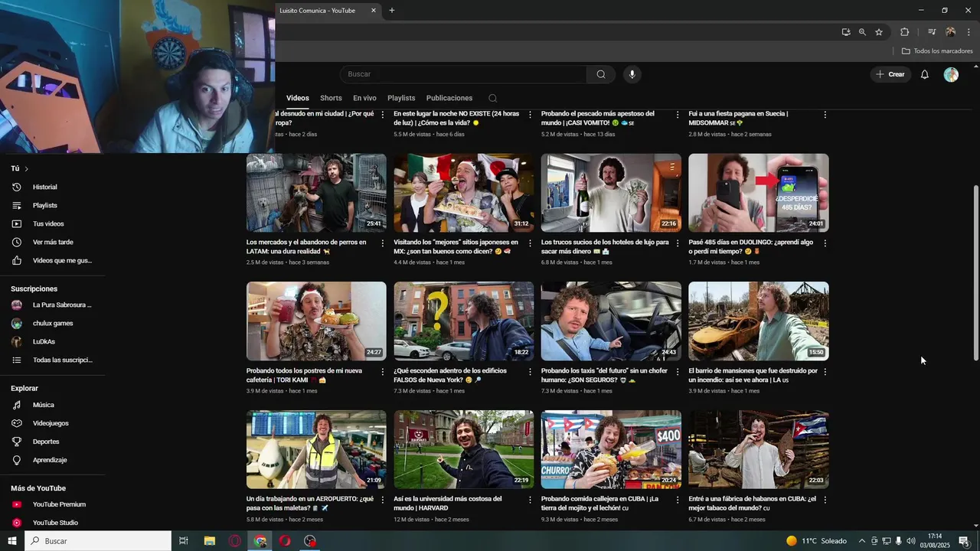Viewport: 980px width, 551px height.
Task: Play the dog markets LATAM video thumbnail
Action: pyautogui.click(x=316, y=193)
